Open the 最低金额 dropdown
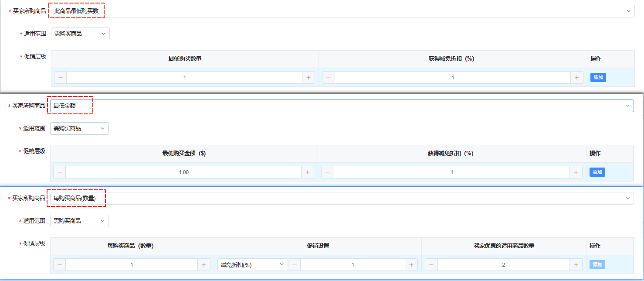The height and width of the screenshot is (281, 644). 341,106
